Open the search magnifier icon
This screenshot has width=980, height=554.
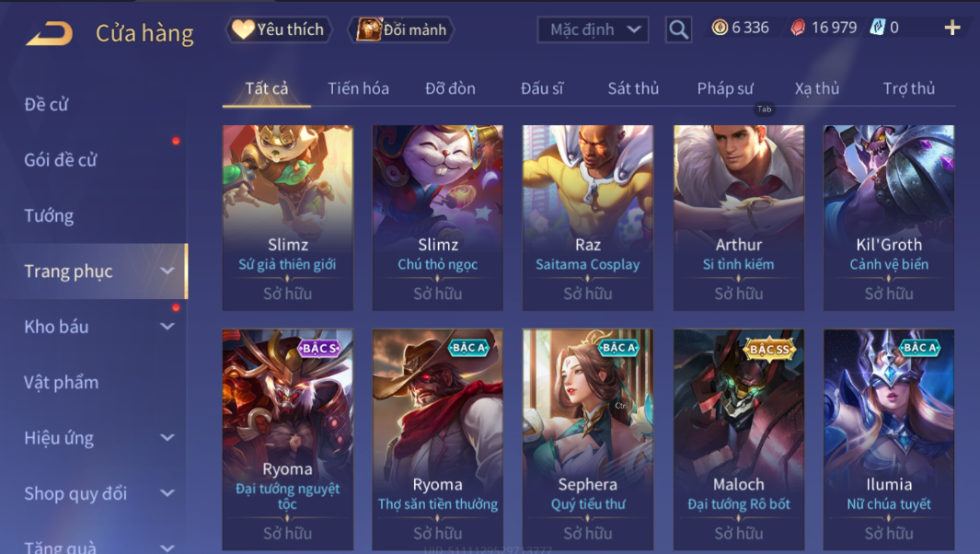tap(679, 29)
